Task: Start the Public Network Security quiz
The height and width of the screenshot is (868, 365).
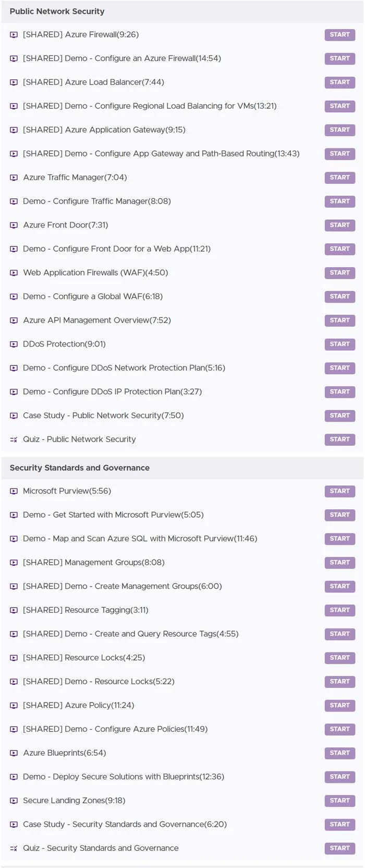Action: [x=339, y=439]
